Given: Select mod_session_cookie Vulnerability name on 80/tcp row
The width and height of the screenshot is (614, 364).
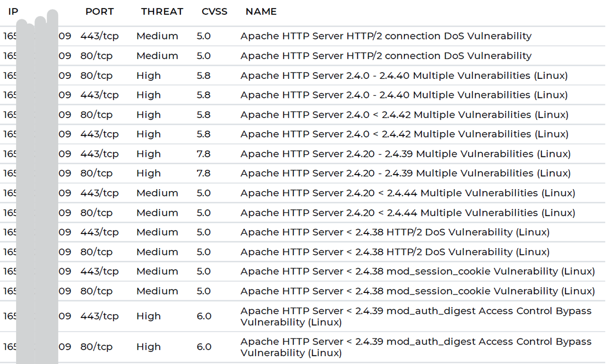Looking at the screenshot, I should [x=417, y=291].
